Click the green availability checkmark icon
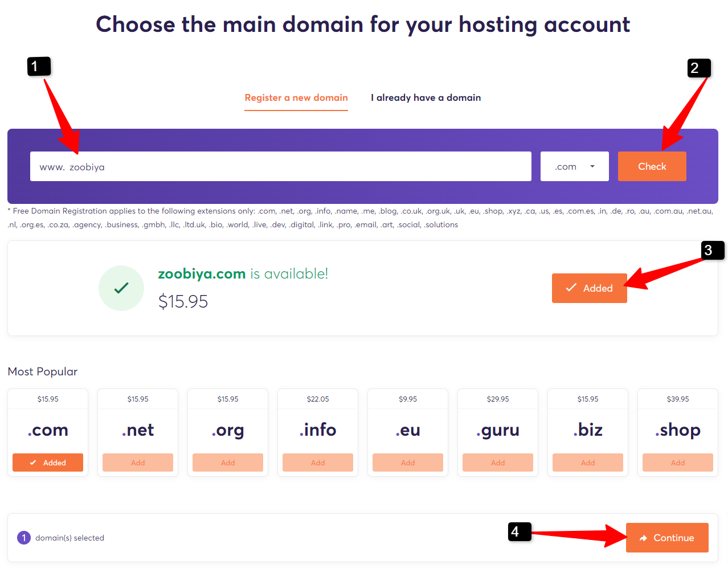This screenshot has width=728, height=573. click(121, 288)
